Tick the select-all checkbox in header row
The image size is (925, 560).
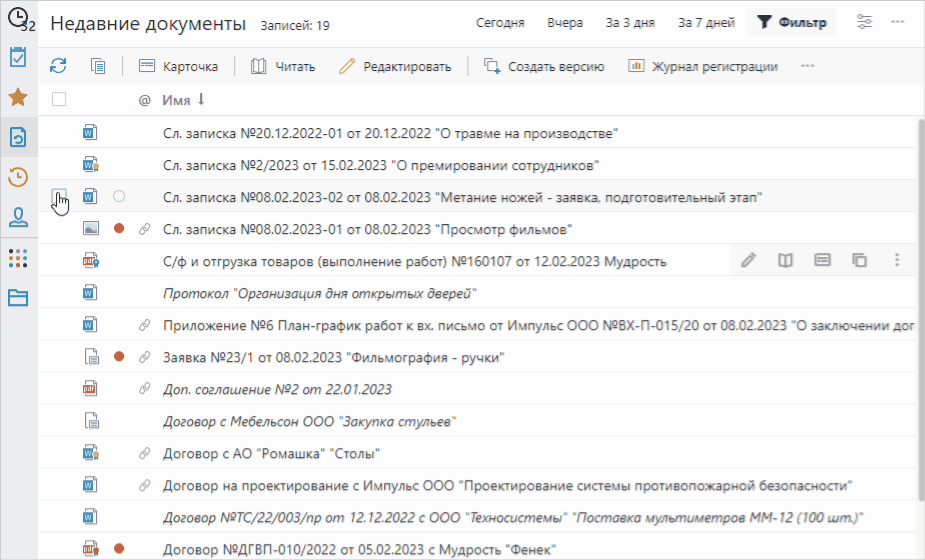point(59,99)
